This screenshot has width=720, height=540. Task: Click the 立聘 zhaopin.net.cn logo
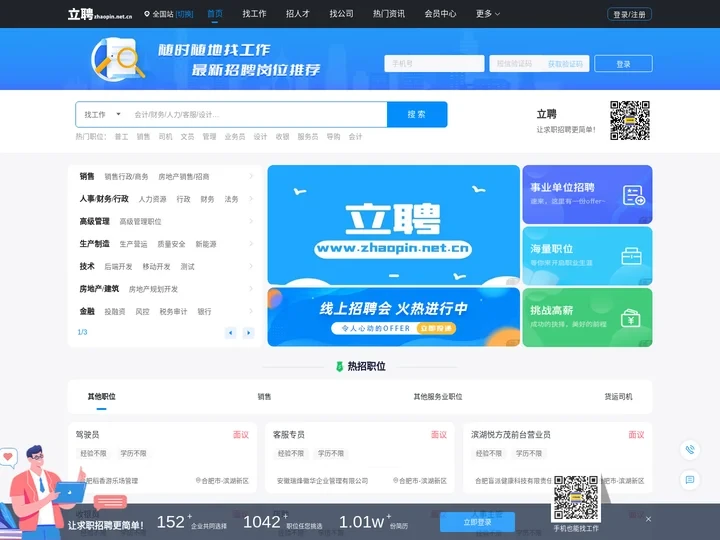(x=100, y=14)
